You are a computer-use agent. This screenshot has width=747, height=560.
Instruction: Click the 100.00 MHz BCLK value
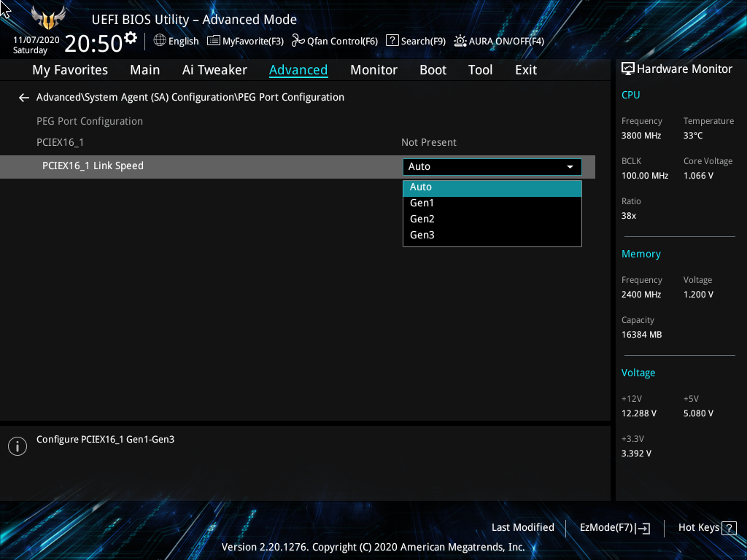click(x=645, y=176)
